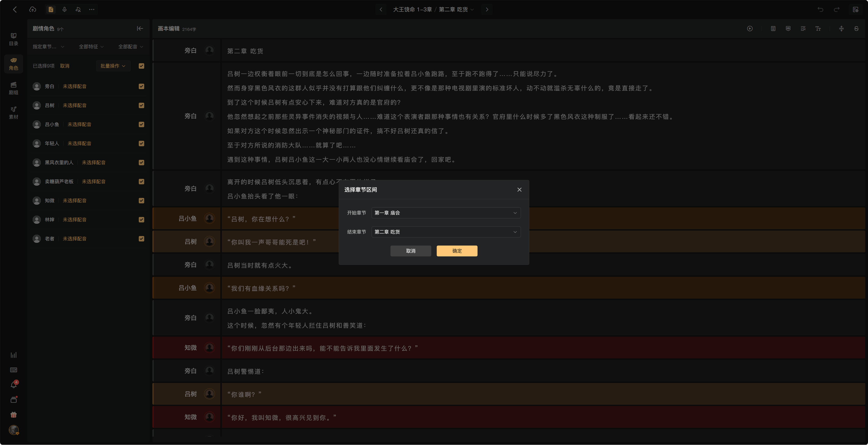Open the statistics bars icon
The width and height of the screenshot is (868, 445).
14,355
